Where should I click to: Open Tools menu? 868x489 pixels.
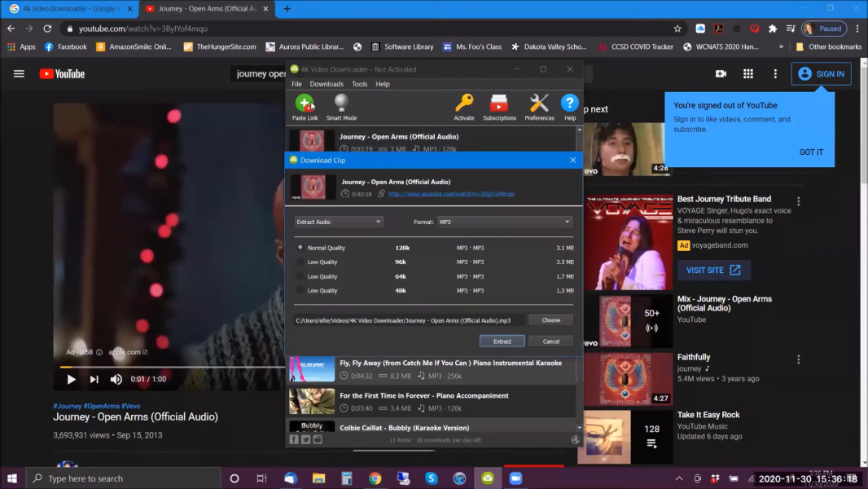click(x=359, y=84)
